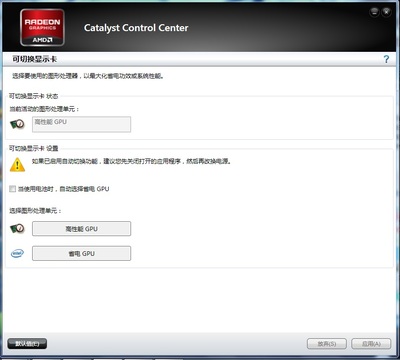Restore defaults with the 默认值(E) button
The height and width of the screenshot is (360, 400).
click(27, 344)
